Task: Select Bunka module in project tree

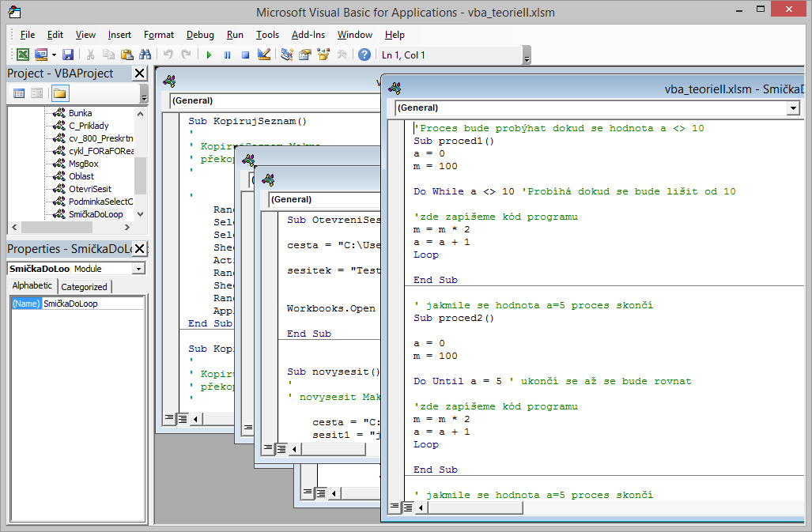Action: (x=81, y=113)
